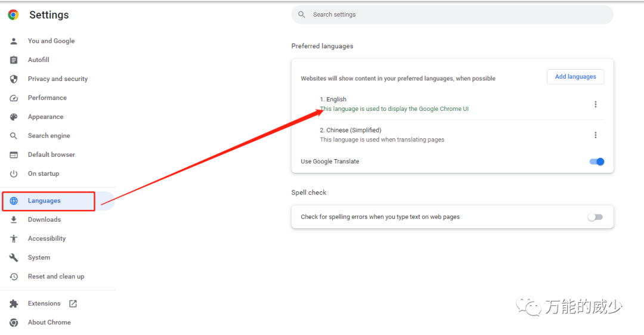
Task: Click the Privacy and security shield icon
Action: (x=14, y=79)
